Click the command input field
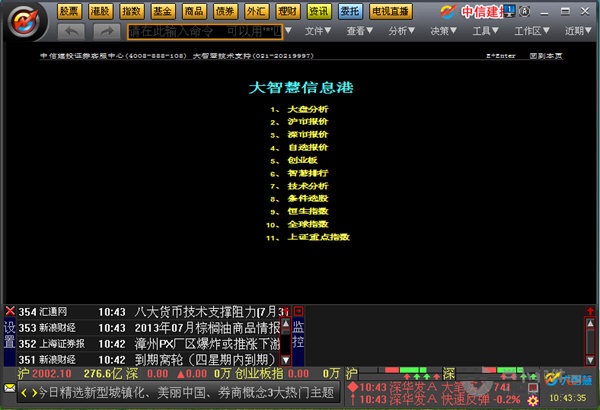This screenshot has height=410, width=600. tap(205, 31)
